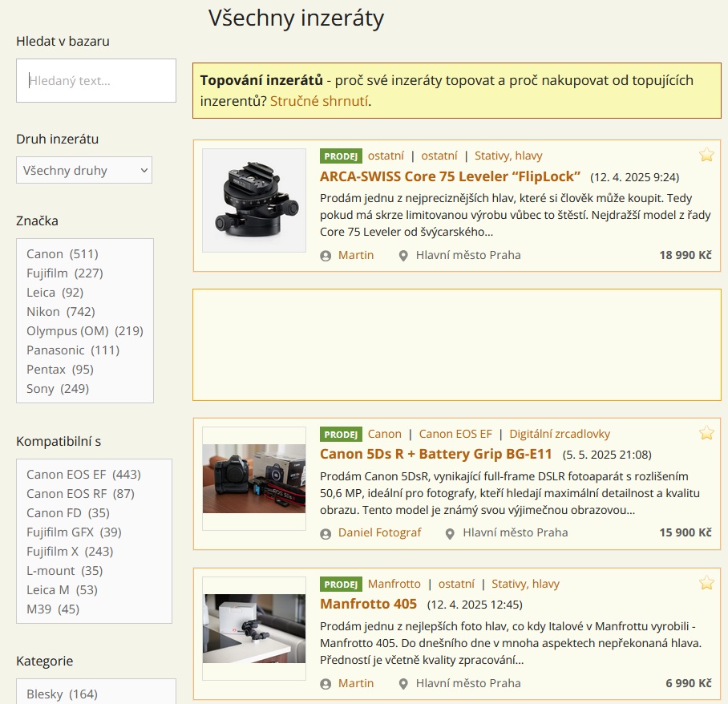728x704 pixels.
Task: Click location pin on ARCA-SWISS listing
Action: click(403, 256)
